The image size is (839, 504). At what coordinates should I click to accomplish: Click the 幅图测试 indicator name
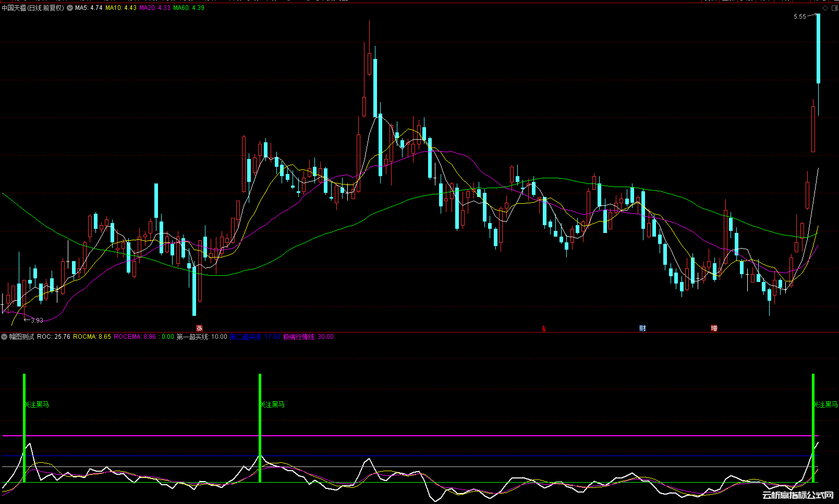point(21,337)
